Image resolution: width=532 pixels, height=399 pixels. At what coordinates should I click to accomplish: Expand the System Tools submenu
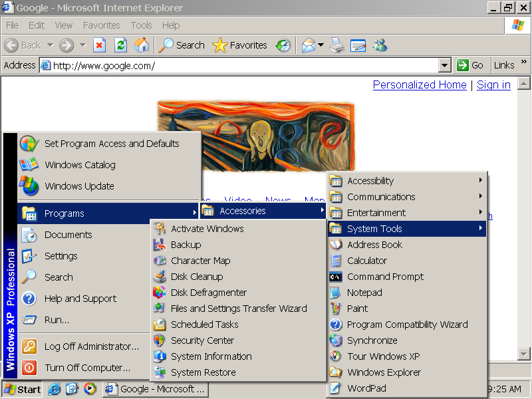pos(407,229)
